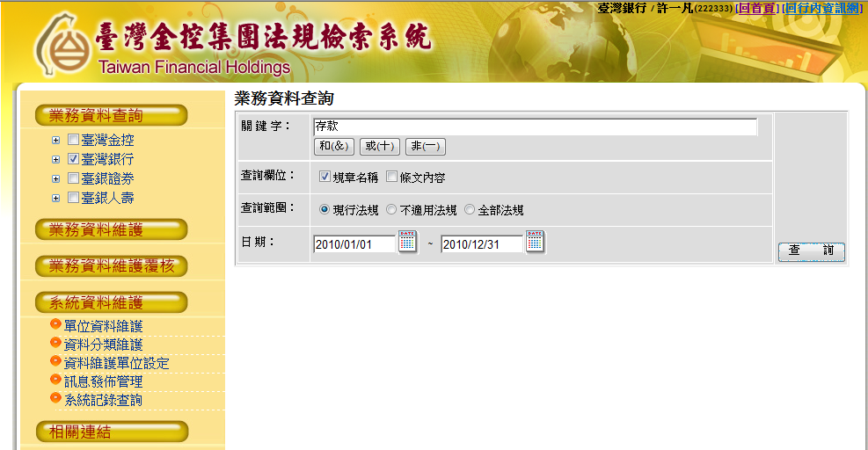868x450 pixels.
Task: Click the user name 許一凡(222333)
Action: coord(695,8)
